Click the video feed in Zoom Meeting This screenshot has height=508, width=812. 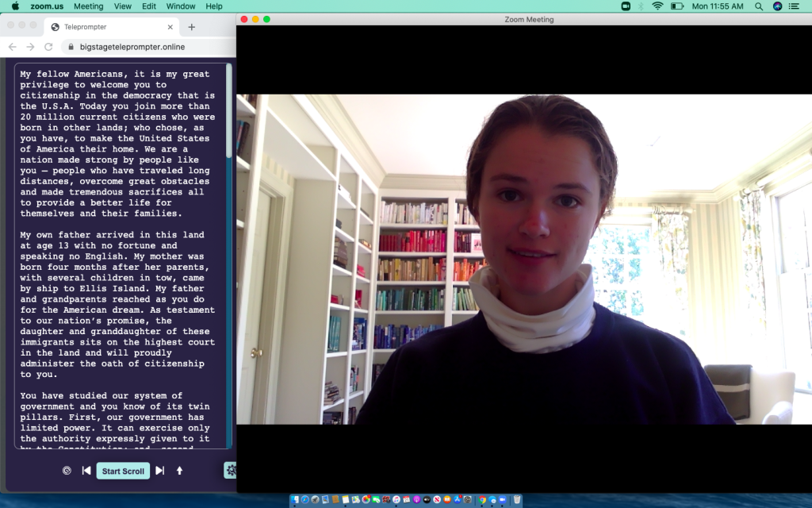pyautogui.click(x=524, y=260)
